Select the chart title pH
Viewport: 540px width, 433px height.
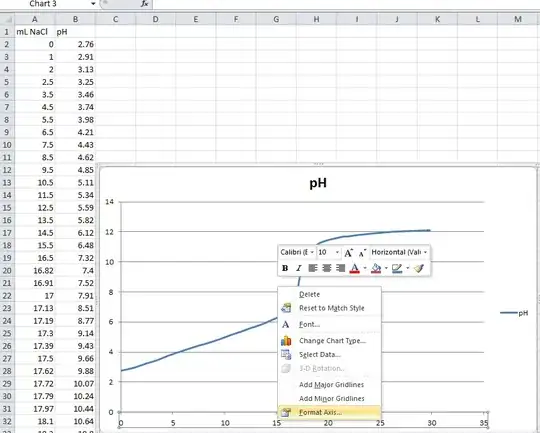coord(318,183)
